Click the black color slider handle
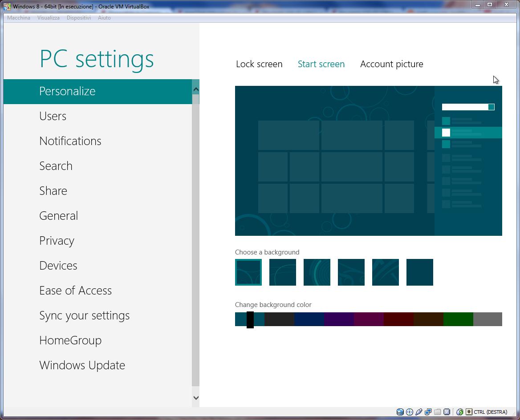The image size is (520, 420). click(x=250, y=319)
